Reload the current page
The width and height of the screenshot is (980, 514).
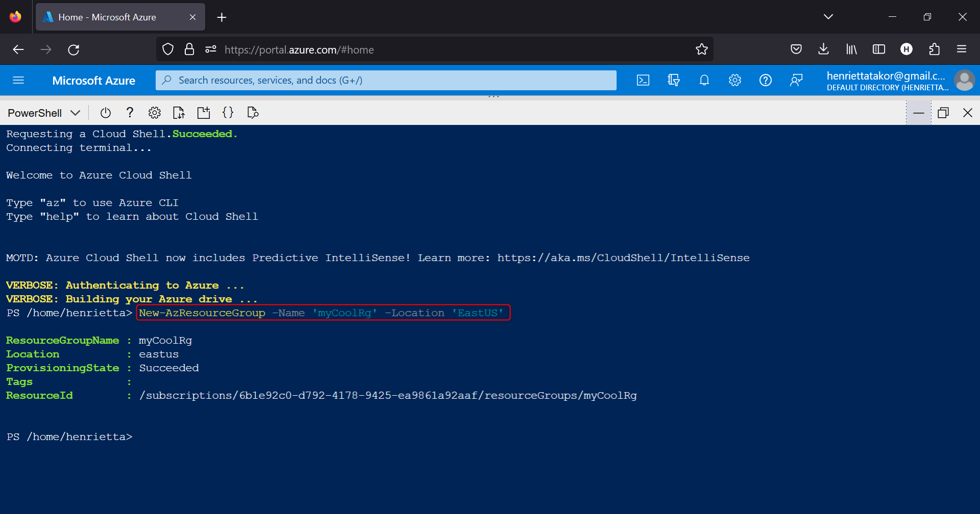73,49
